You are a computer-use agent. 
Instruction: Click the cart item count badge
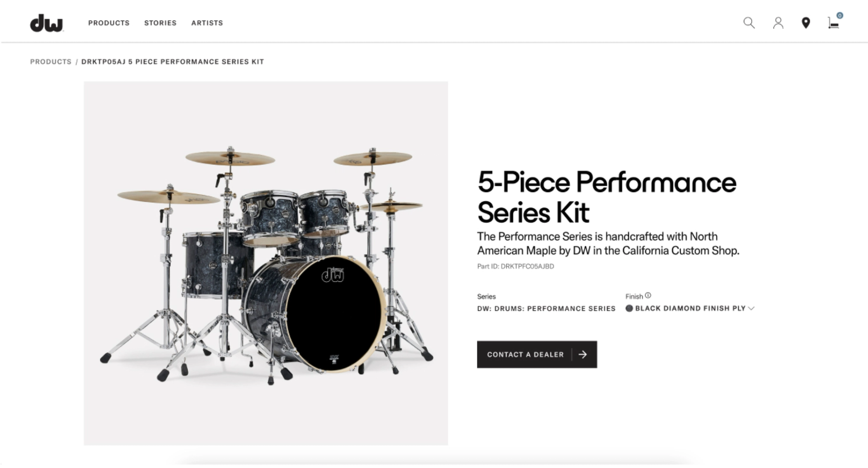[x=839, y=15]
